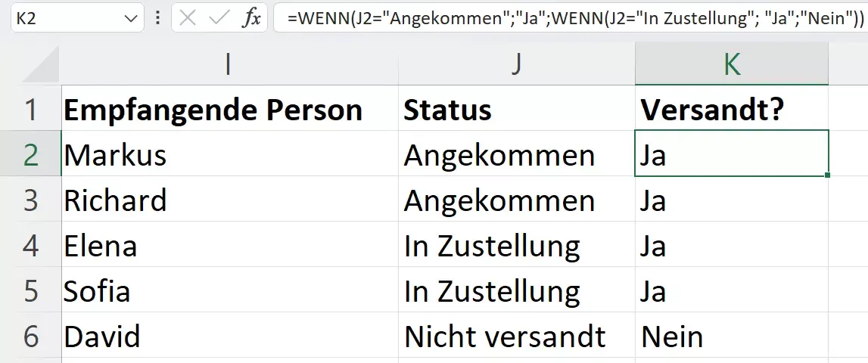Select row 1 header

(x=30, y=110)
